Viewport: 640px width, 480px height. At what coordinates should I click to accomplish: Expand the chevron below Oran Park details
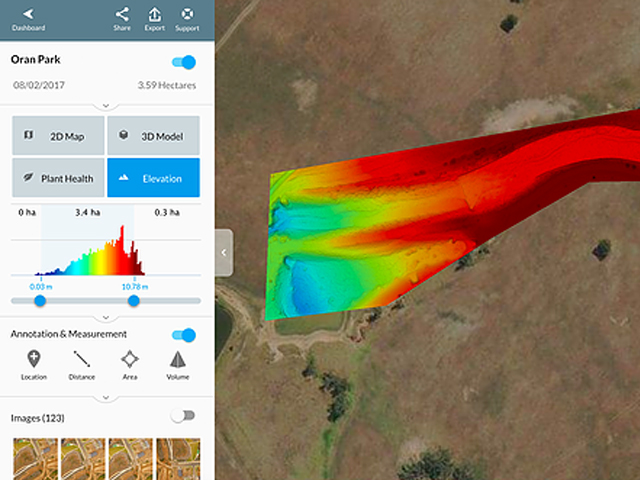[106, 105]
